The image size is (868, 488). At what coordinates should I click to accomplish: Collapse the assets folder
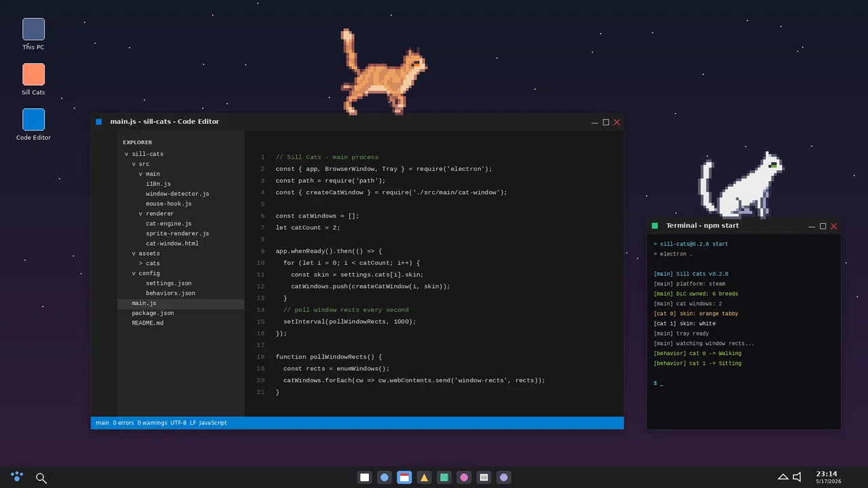pyautogui.click(x=181, y=253)
